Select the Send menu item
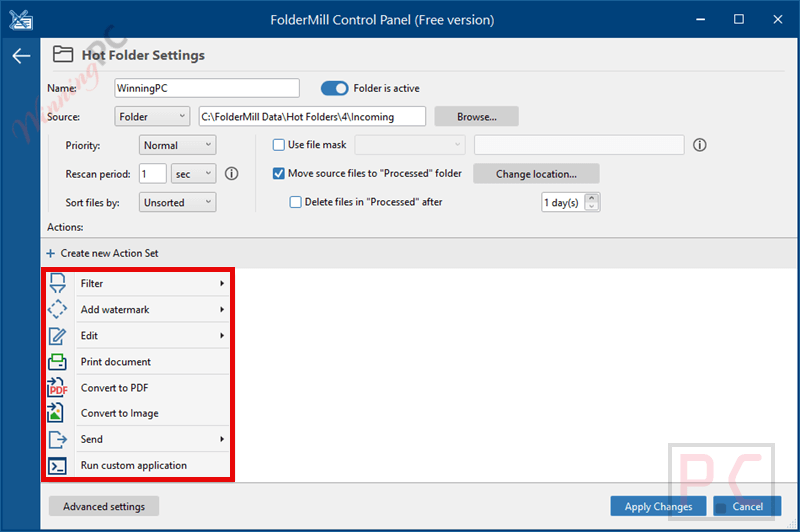Viewport: 800px width, 532px height. coord(138,439)
